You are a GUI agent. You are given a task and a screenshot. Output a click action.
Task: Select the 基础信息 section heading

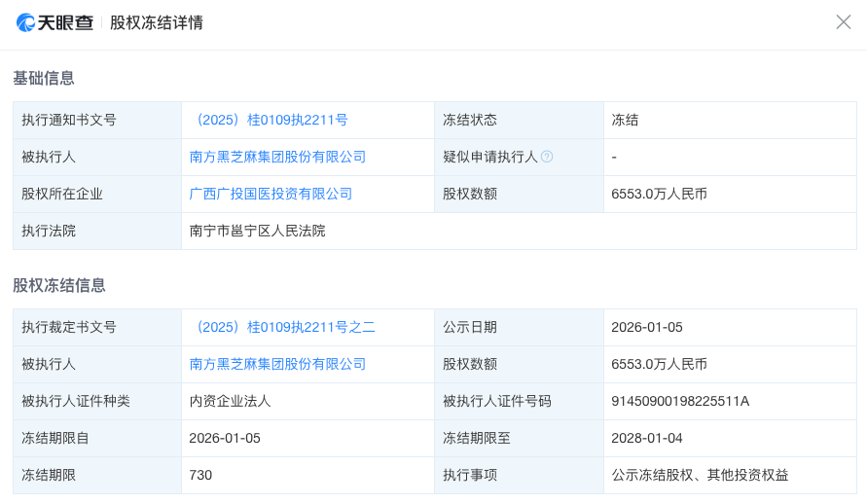click(44, 78)
